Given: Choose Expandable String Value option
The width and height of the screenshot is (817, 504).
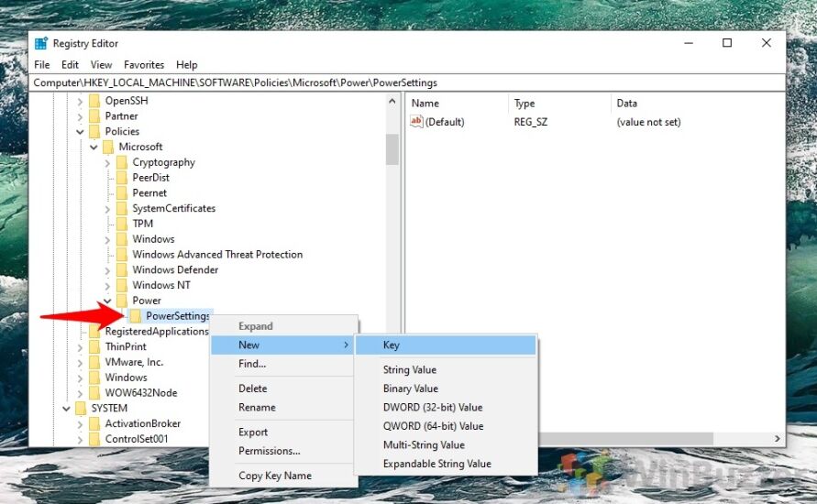Looking at the screenshot, I should click(x=446, y=464).
